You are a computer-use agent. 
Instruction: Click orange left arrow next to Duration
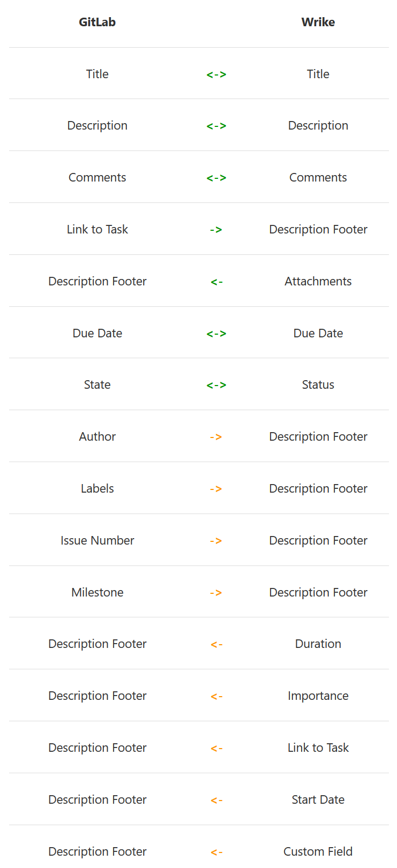(216, 644)
